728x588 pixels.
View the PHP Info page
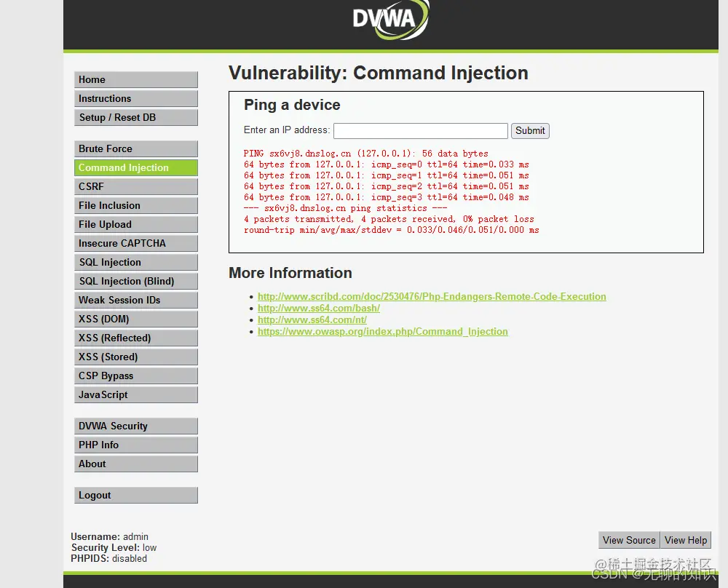click(x=136, y=445)
